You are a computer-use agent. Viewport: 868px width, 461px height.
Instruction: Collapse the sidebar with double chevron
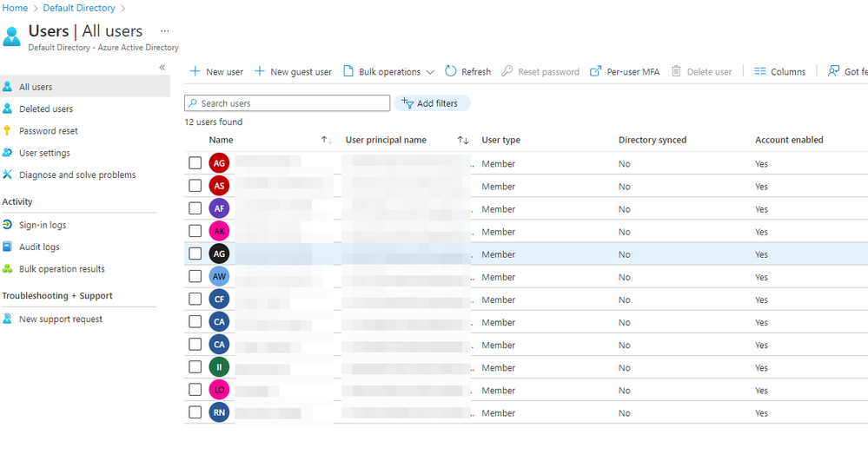[162, 67]
